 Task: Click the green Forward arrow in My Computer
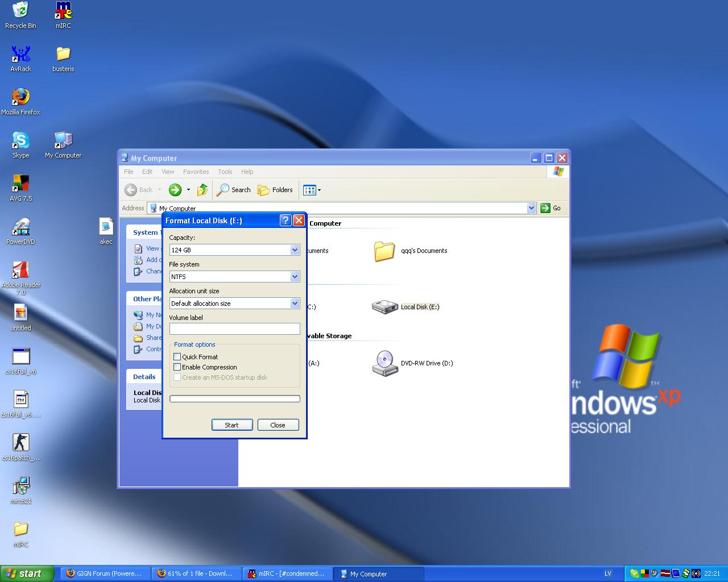coord(175,190)
